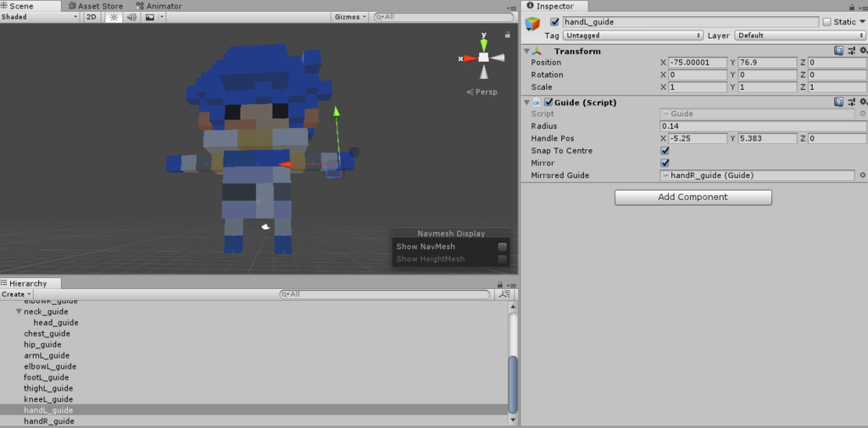This screenshot has height=428, width=868.
Task: Open Transform component settings gear
Action: pyautogui.click(x=862, y=51)
